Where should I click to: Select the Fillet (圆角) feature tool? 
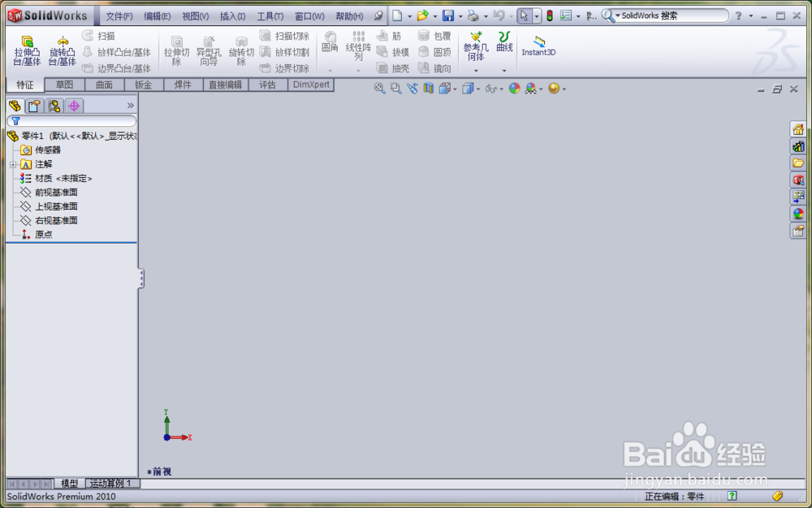tap(330, 42)
